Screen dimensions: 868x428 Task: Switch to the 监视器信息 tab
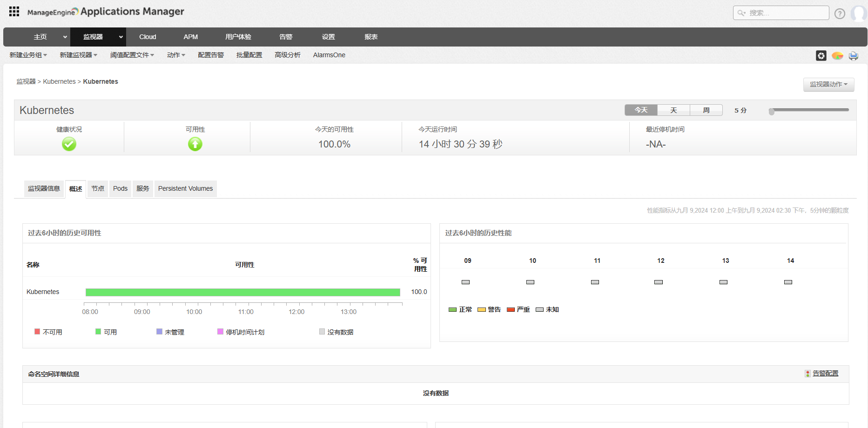click(44, 188)
